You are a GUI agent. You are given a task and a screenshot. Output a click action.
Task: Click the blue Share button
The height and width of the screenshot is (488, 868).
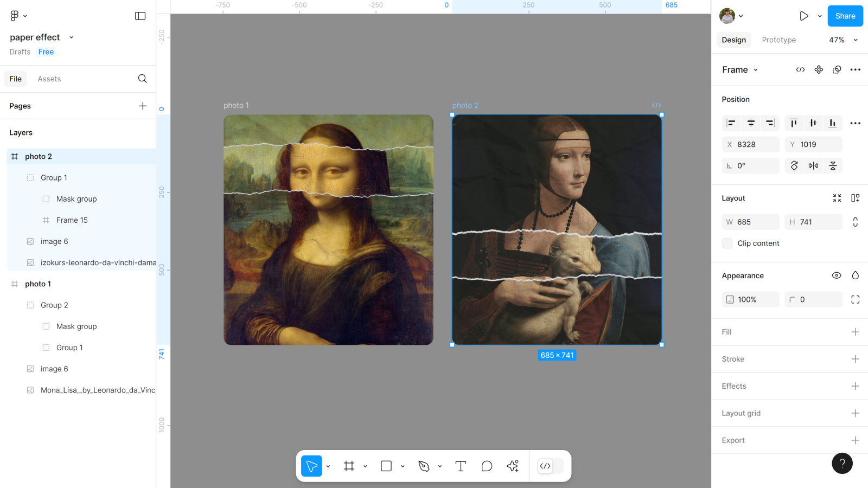pos(845,16)
